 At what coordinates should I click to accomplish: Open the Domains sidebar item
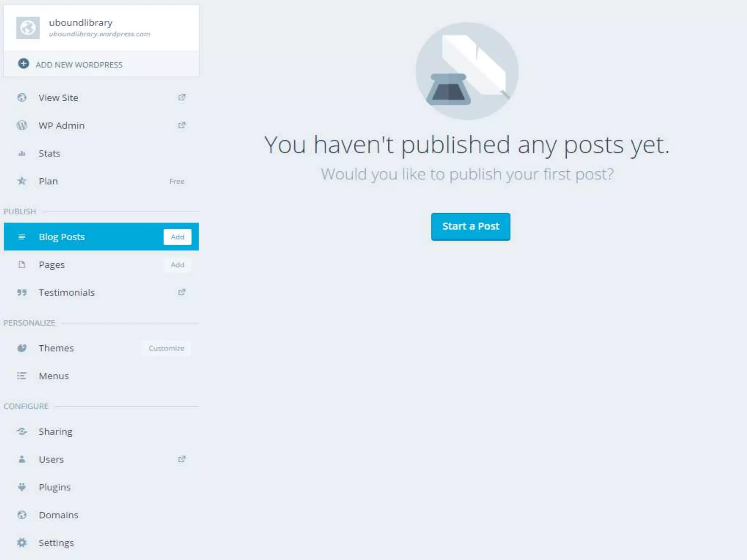tap(58, 515)
